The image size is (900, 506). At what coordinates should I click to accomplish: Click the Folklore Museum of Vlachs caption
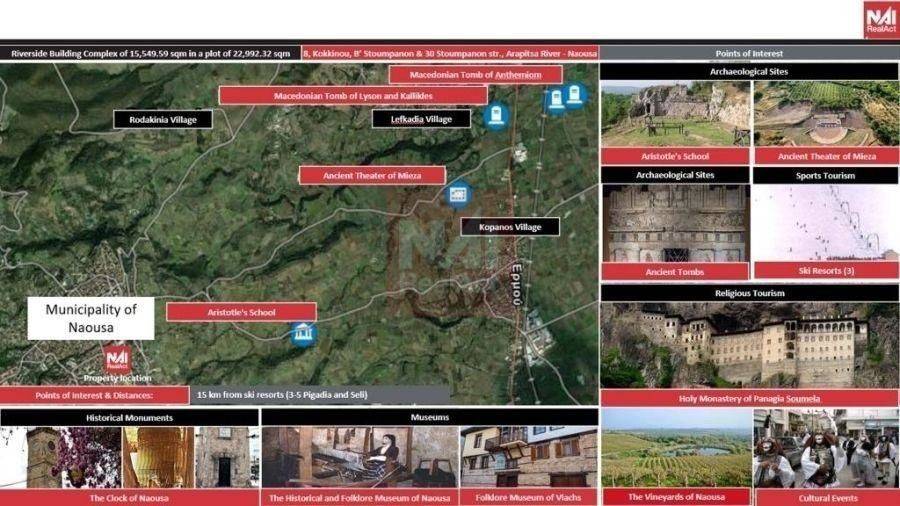(x=529, y=497)
